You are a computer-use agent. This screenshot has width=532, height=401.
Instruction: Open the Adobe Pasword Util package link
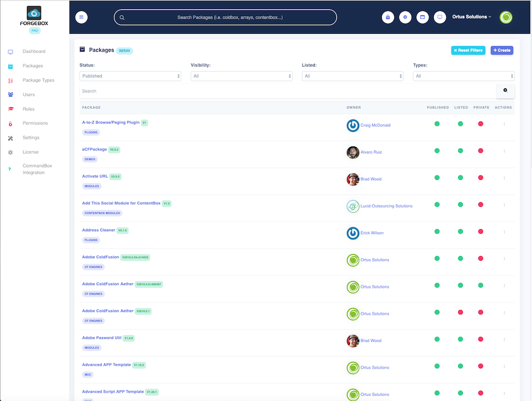(x=101, y=338)
